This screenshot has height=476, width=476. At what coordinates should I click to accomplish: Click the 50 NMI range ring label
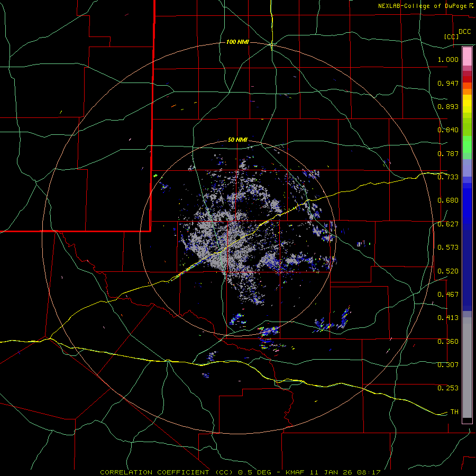click(237, 140)
